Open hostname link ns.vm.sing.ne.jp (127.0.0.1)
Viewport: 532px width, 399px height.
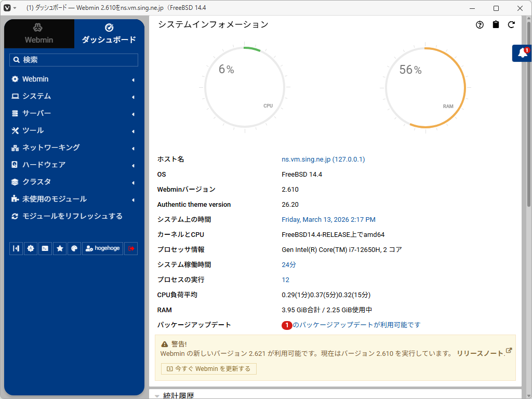tap(323, 159)
